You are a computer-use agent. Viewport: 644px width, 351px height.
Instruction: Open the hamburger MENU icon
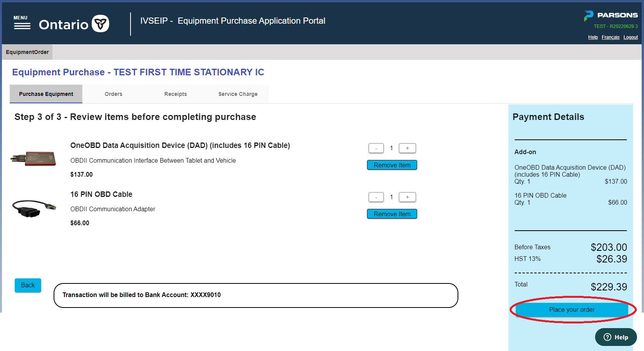pyautogui.click(x=22, y=23)
